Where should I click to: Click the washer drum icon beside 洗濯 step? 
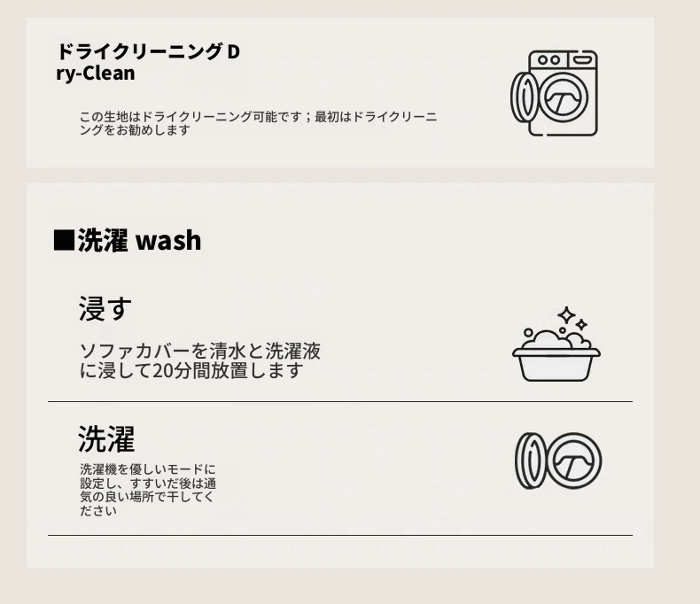558,461
